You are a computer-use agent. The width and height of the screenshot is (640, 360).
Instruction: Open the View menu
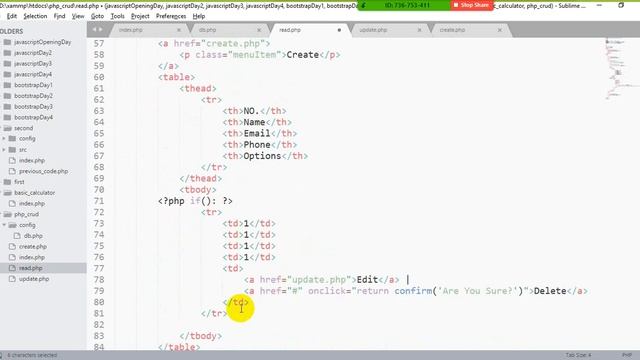78,16
